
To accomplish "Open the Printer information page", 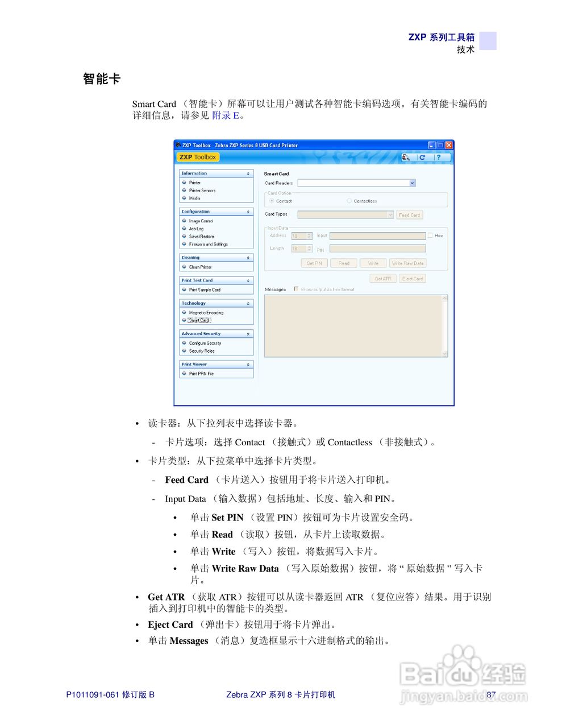I will click(195, 183).
